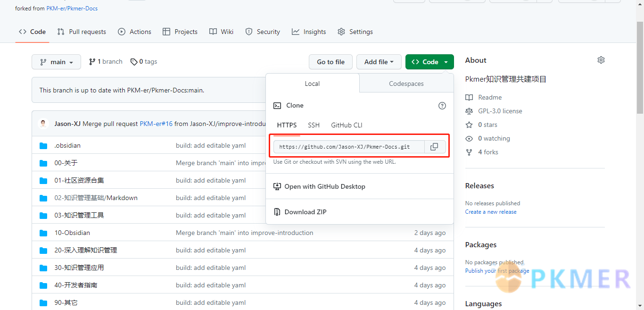644x310 pixels.
Task: View the GPL-3.0 license link
Action: (494, 111)
